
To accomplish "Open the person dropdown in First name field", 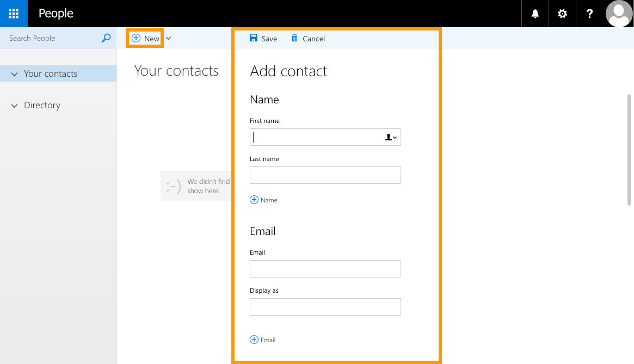I will (x=391, y=138).
